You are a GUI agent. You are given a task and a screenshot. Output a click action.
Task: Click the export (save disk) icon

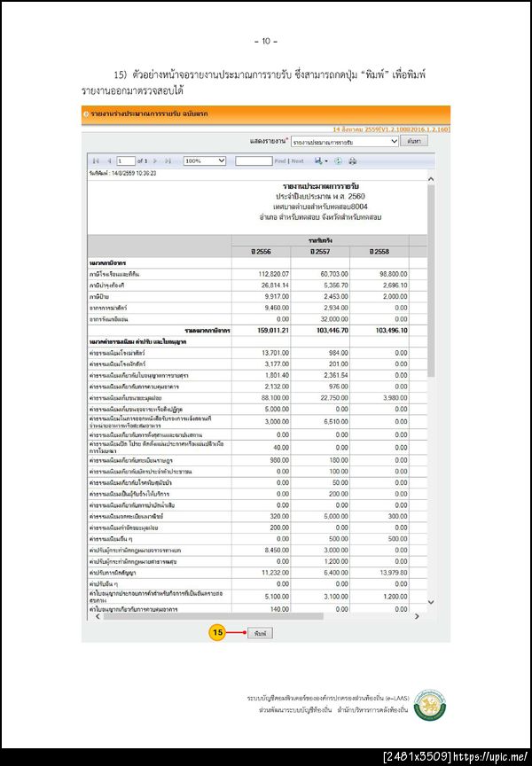(x=318, y=160)
